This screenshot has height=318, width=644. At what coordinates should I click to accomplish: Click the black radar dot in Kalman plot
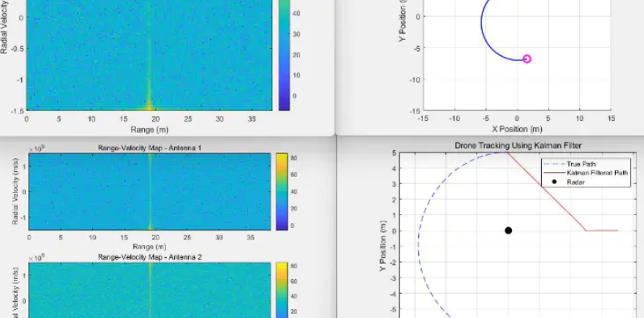(508, 230)
